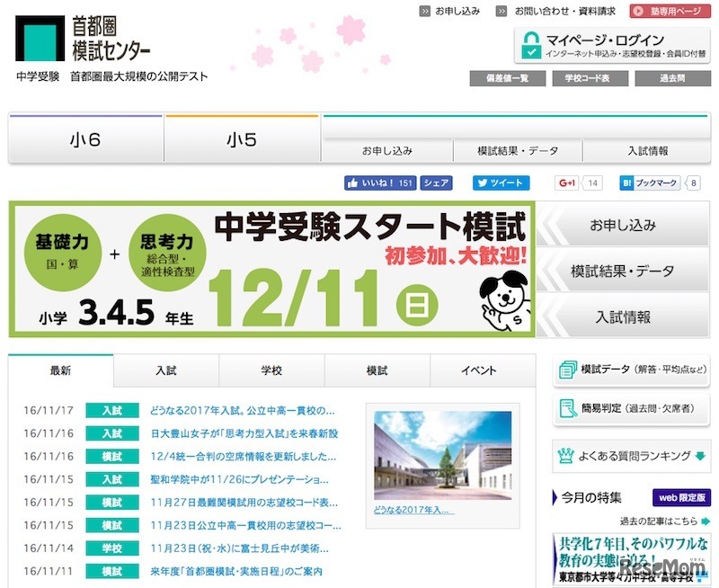Click the web限定版 badge
The image size is (719, 588).
(x=681, y=497)
